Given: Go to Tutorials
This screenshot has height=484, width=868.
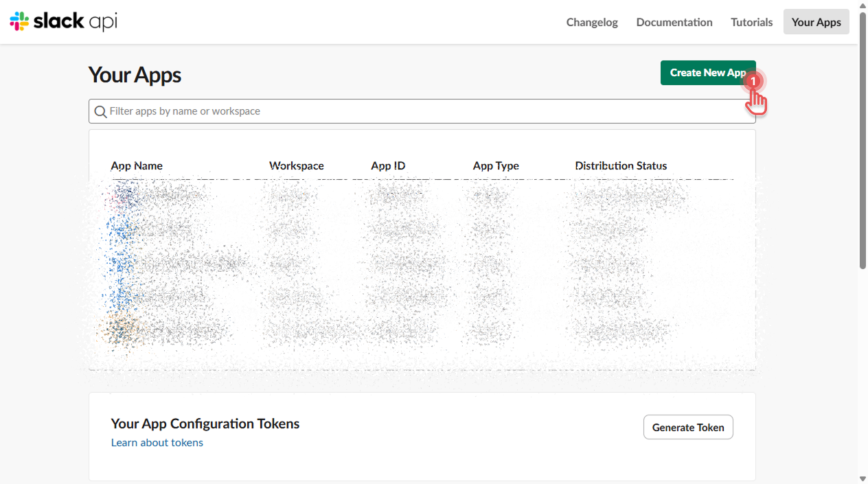Looking at the screenshot, I should pyautogui.click(x=751, y=22).
